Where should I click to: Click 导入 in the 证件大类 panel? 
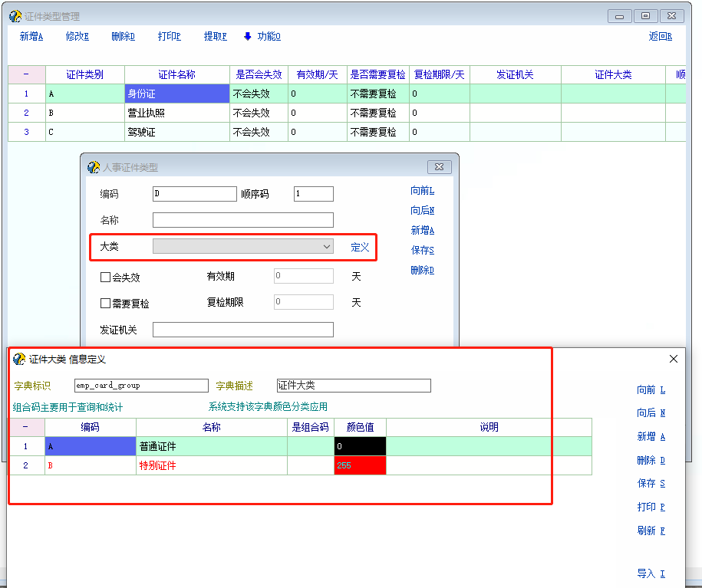point(651,573)
